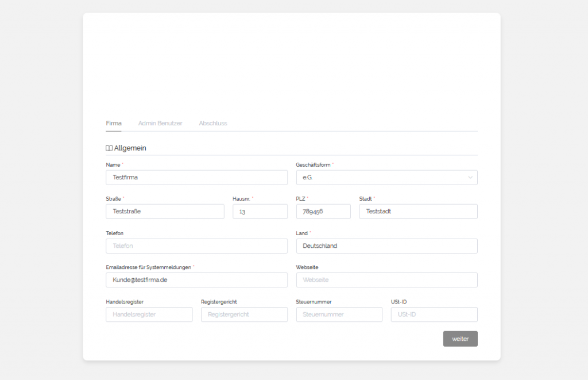Focus the Handelsregister input field

pyautogui.click(x=149, y=314)
